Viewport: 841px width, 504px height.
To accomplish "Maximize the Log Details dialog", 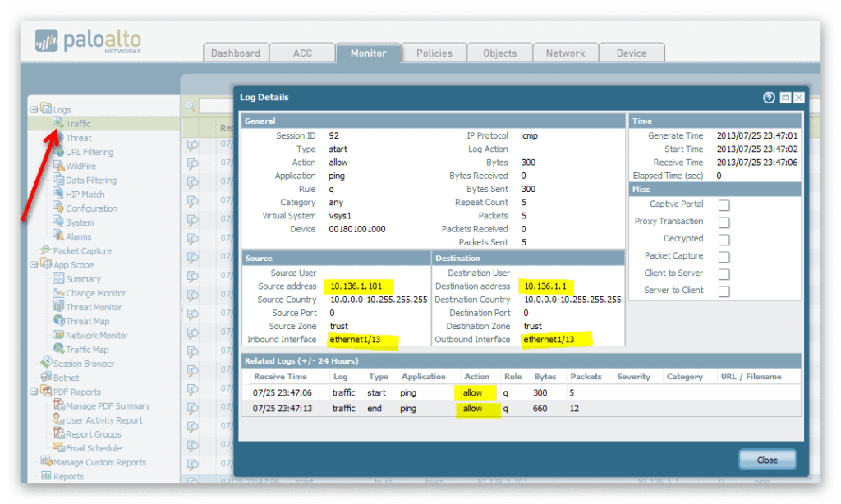I will tap(785, 98).
